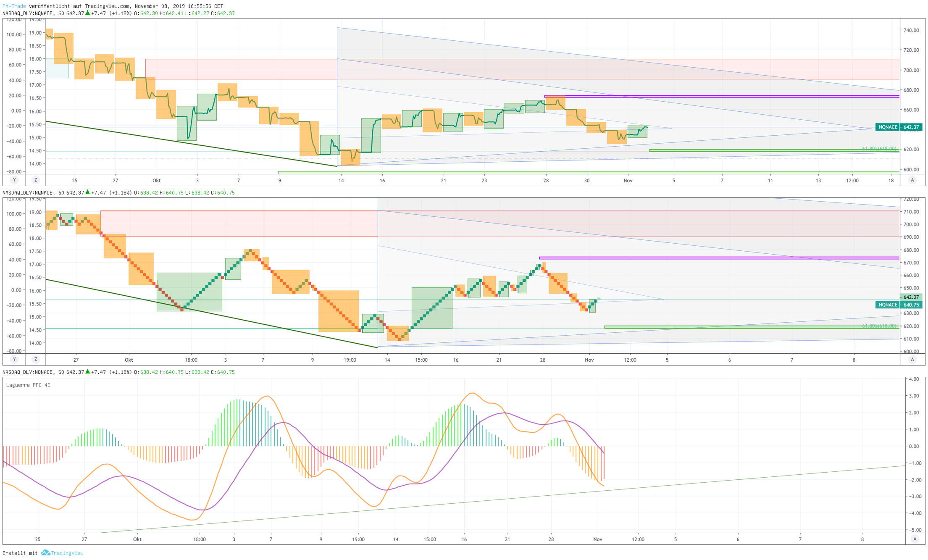928x560 pixels.
Task: Click the 600.00 price on top chart scale
Action: point(911,169)
